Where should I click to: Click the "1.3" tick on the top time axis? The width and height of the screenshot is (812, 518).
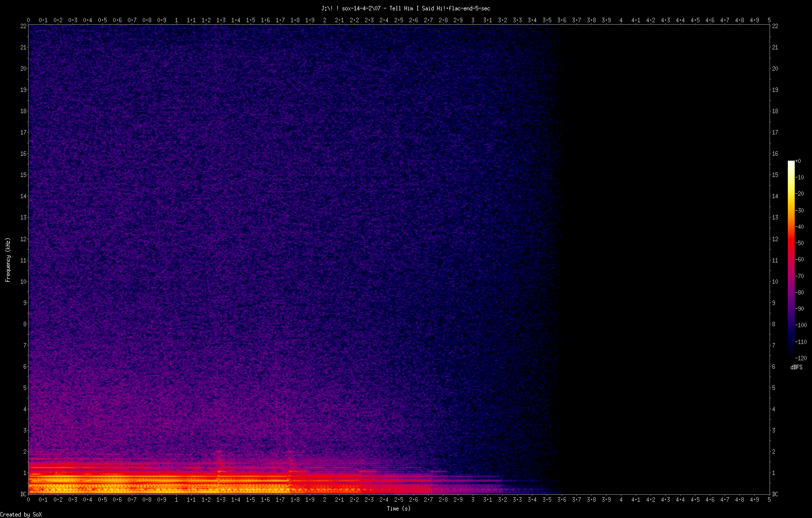221,20
